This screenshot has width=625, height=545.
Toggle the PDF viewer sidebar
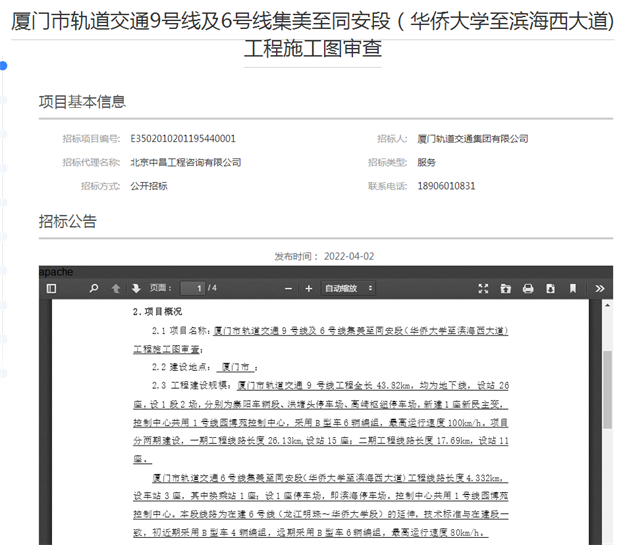51,288
